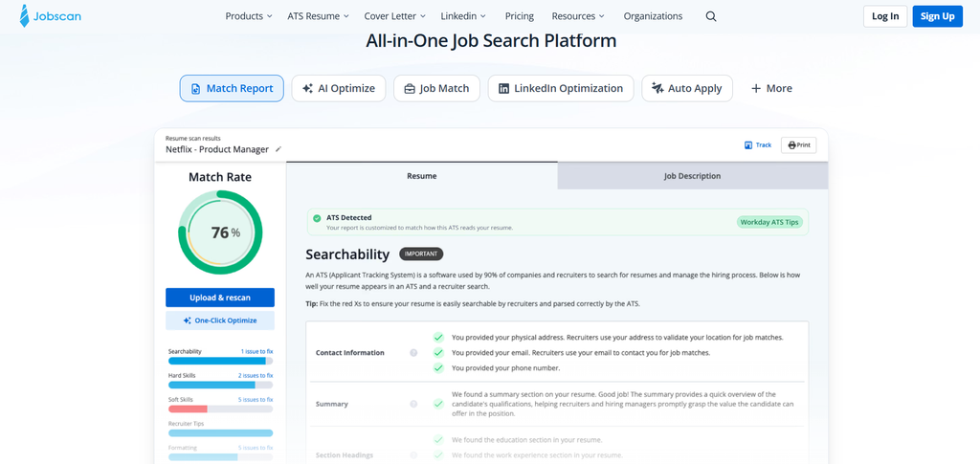980x464 pixels.
Task: Click the Jobscan logo
Action: coord(50,16)
